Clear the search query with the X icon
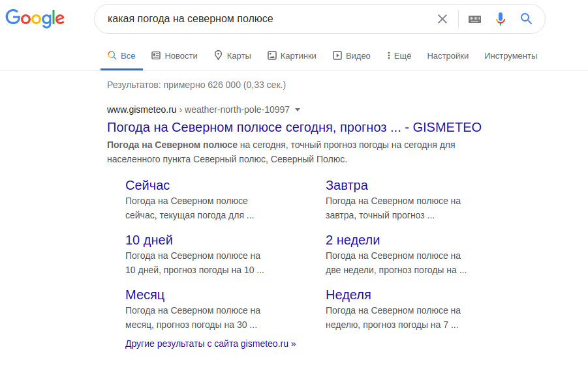The height and width of the screenshot is (369, 588). coord(442,19)
